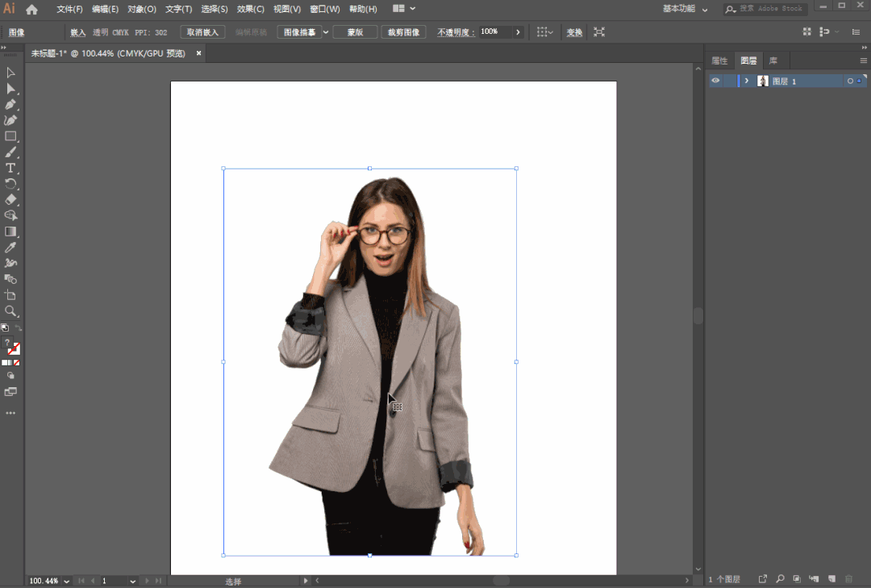Click the 搜索 Adobe Stock search field
Viewport: 871px width, 588px height.
pyautogui.click(x=770, y=9)
